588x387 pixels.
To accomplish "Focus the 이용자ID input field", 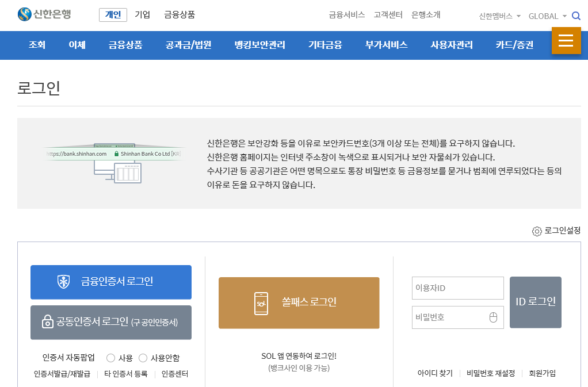I will 457,288.
